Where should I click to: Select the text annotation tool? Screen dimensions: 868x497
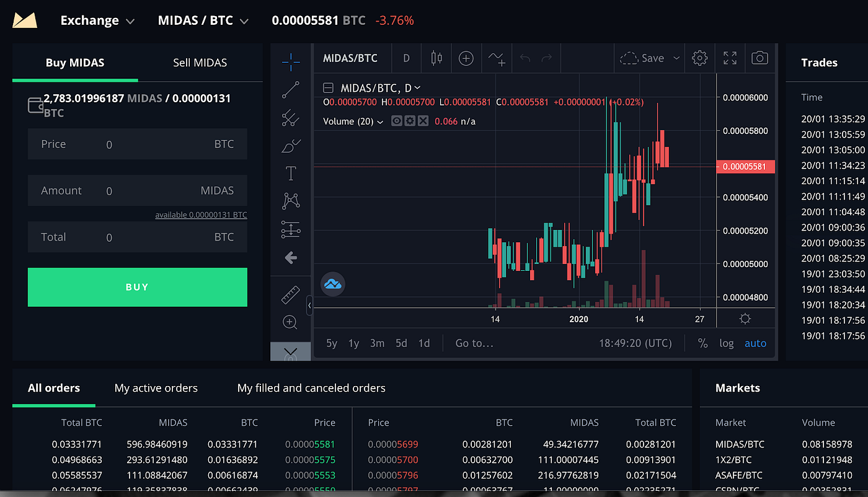290,173
